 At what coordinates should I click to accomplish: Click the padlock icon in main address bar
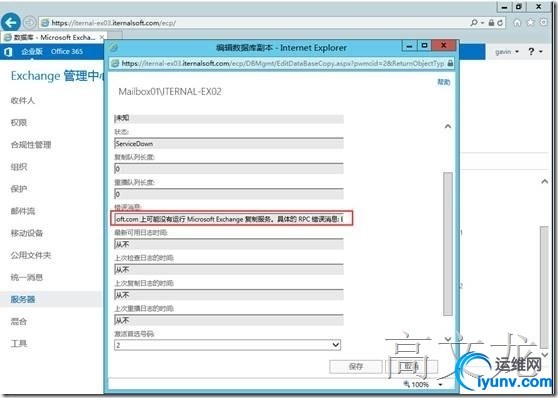click(491, 23)
